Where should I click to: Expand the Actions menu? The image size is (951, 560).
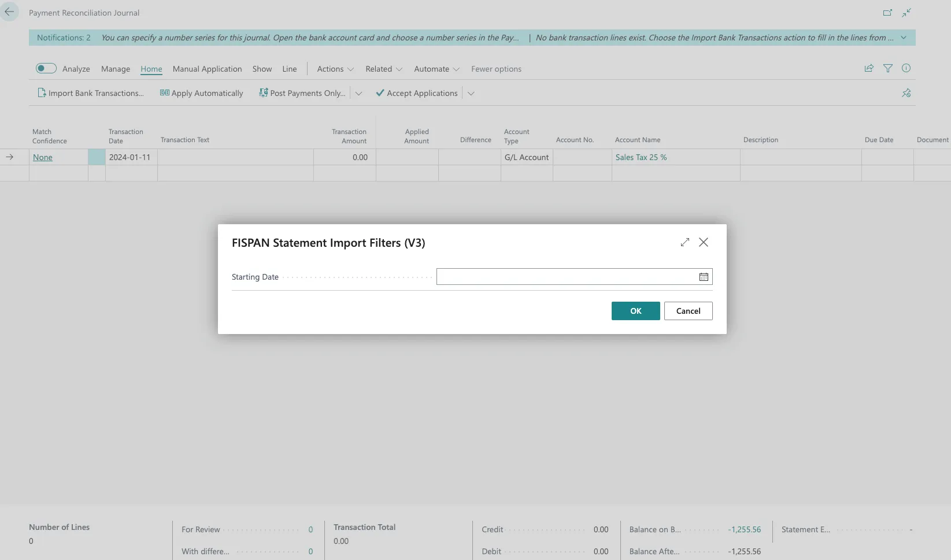[x=335, y=69]
